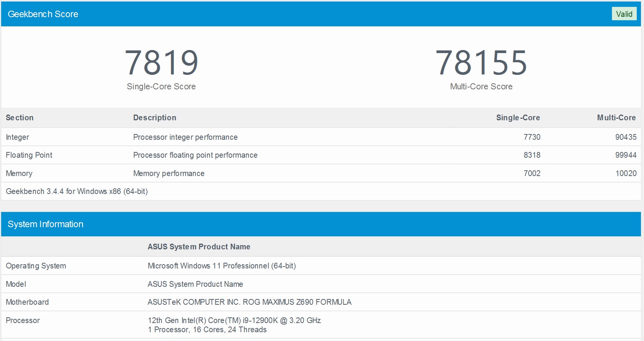Select Memory multi-core value 10020

tap(626, 173)
